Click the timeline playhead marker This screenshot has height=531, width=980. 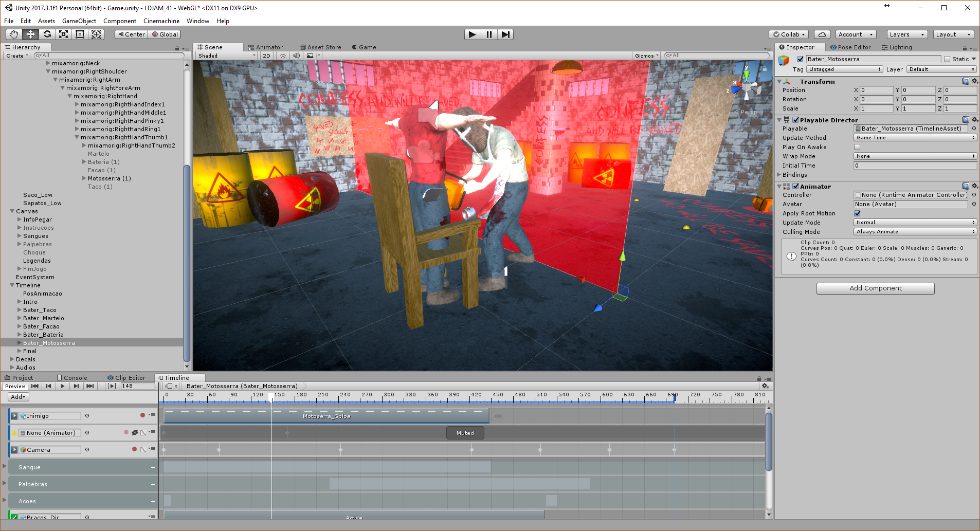tap(271, 396)
